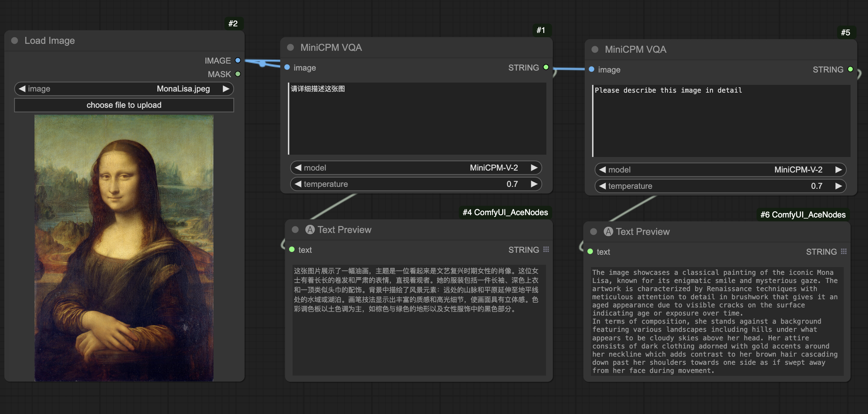868x414 pixels.
Task: Click the #5 node ID badge
Action: [846, 33]
